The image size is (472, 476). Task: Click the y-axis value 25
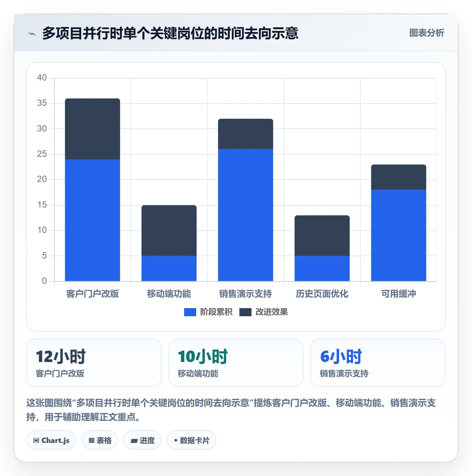pos(42,154)
